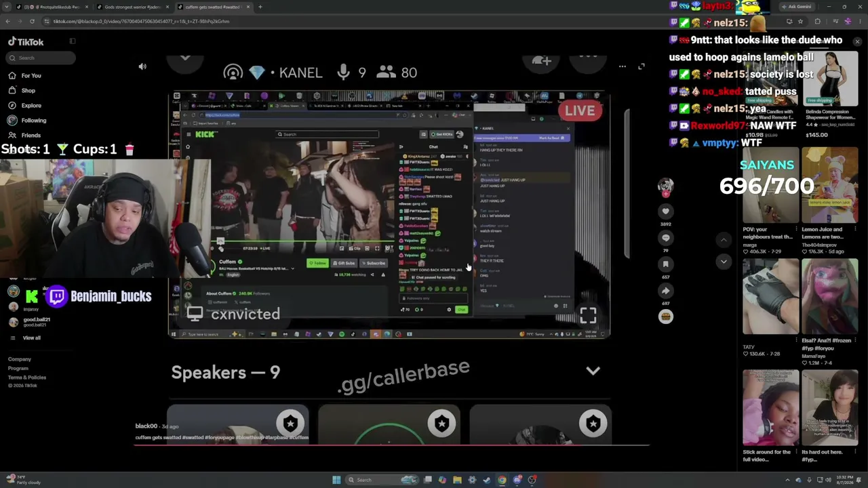This screenshot has height=488, width=868.
Task: Open the video comments
Action: click(x=666, y=238)
